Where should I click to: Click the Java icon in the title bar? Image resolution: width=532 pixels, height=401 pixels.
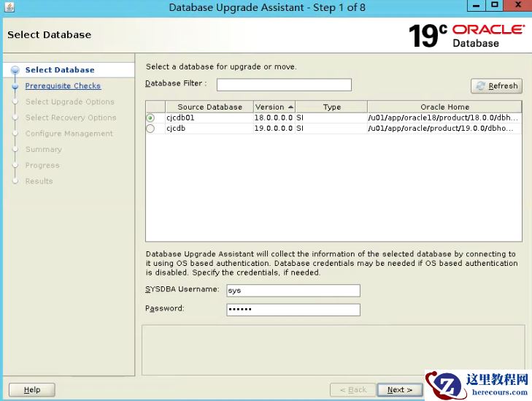(x=9, y=7)
